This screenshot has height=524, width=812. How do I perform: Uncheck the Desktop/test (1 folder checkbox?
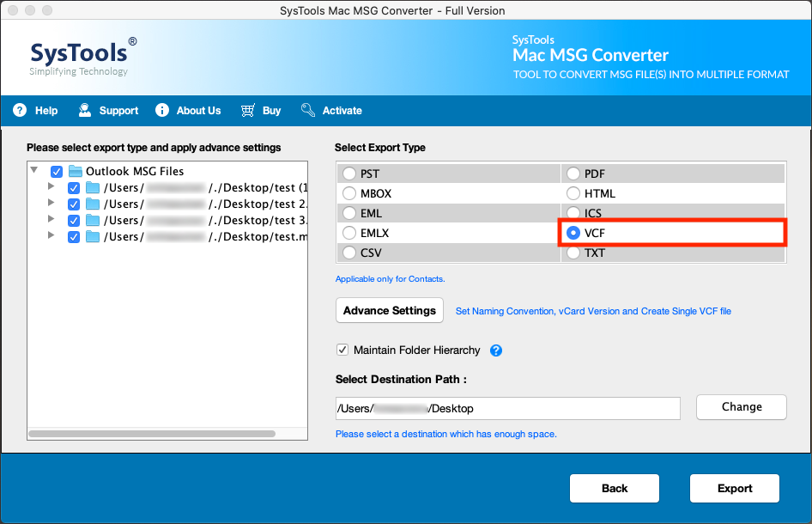[x=74, y=187]
